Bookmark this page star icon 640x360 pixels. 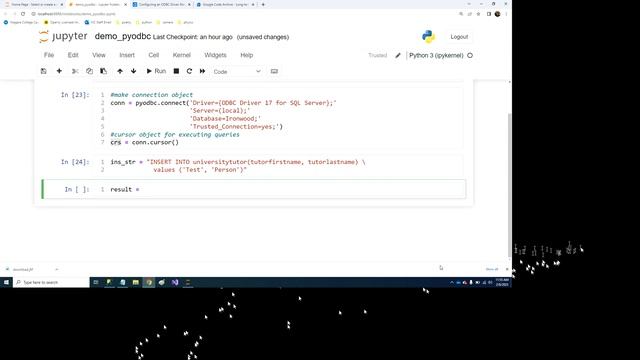pos(479,14)
